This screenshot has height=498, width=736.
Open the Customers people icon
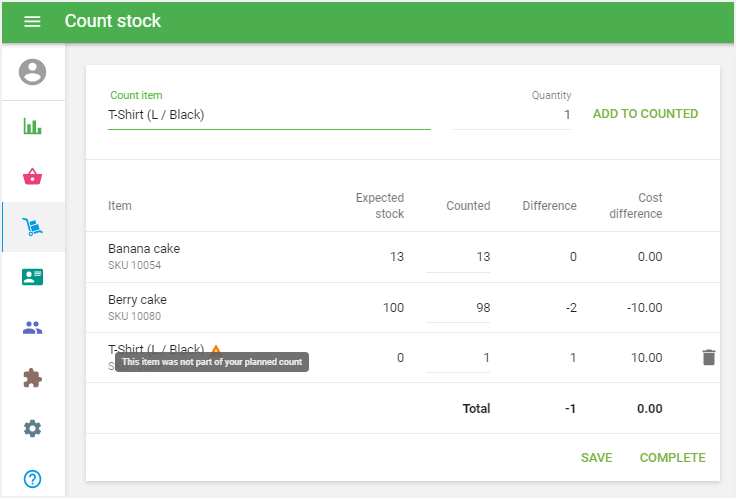33,327
